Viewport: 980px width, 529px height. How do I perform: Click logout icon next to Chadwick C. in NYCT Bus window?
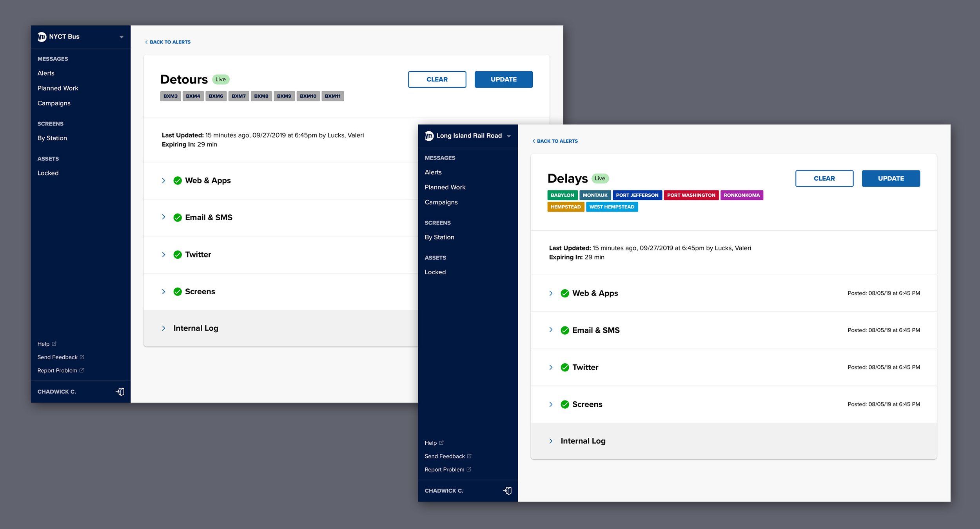[120, 392]
